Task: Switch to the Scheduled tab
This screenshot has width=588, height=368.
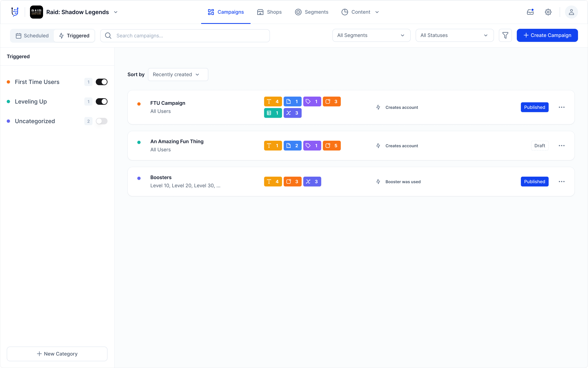Action: click(x=32, y=36)
